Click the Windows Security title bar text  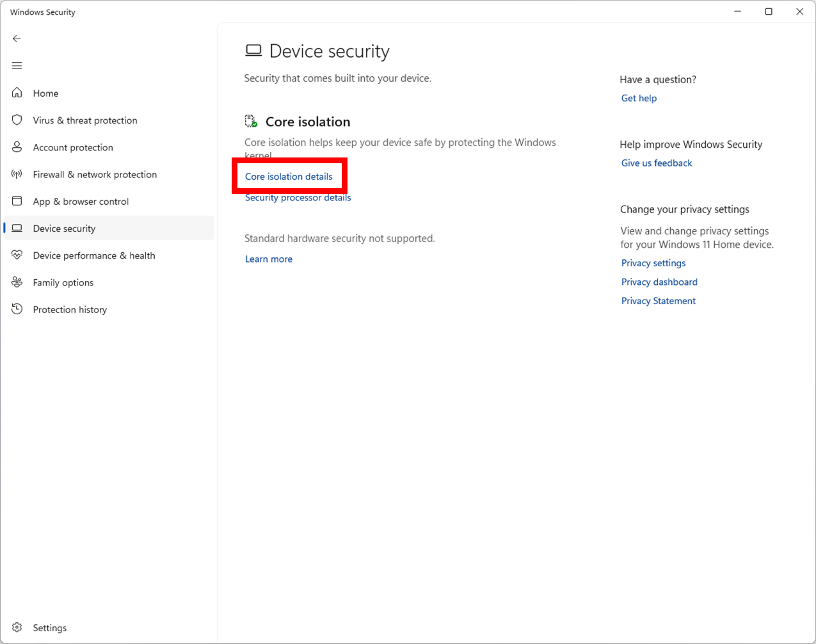tap(43, 12)
